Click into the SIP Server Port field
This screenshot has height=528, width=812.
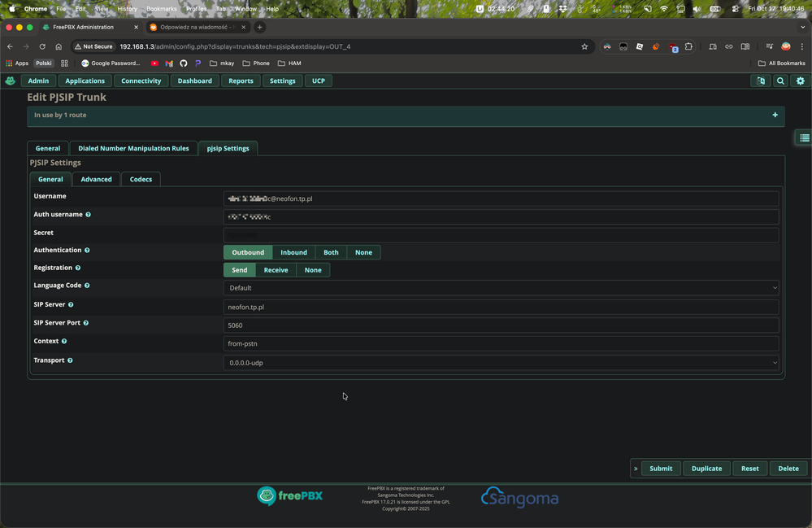click(501, 325)
